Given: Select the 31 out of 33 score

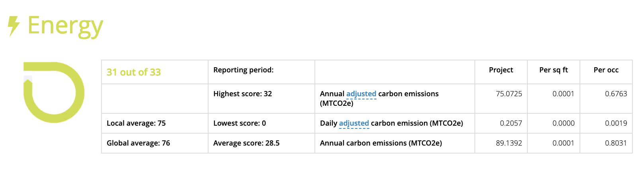Looking at the screenshot, I should coord(134,72).
